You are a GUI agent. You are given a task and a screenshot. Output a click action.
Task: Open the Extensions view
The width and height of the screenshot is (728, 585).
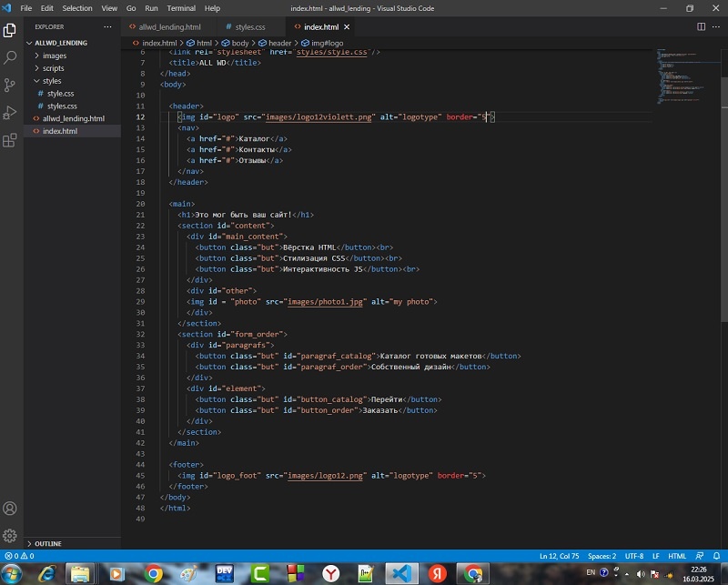click(x=10, y=140)
